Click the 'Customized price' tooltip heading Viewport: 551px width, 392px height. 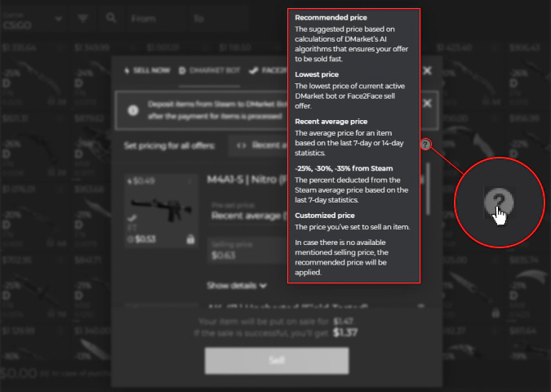point(325,215)
